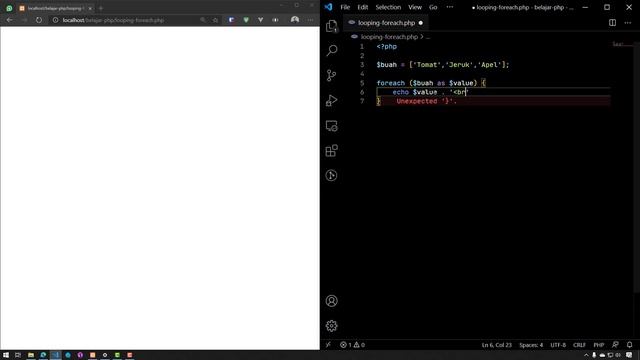
Task: Open the Git graph icon in activity bar
Action: [x=331, y=175]
